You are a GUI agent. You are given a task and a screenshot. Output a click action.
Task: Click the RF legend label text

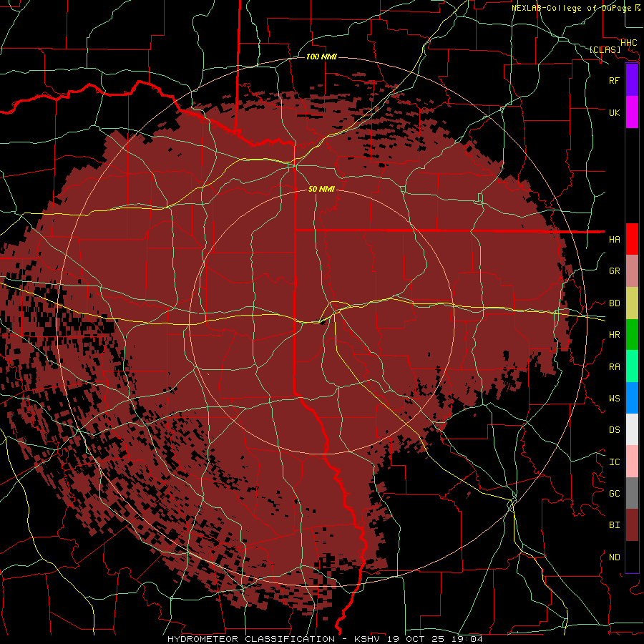tap(614, 80)
